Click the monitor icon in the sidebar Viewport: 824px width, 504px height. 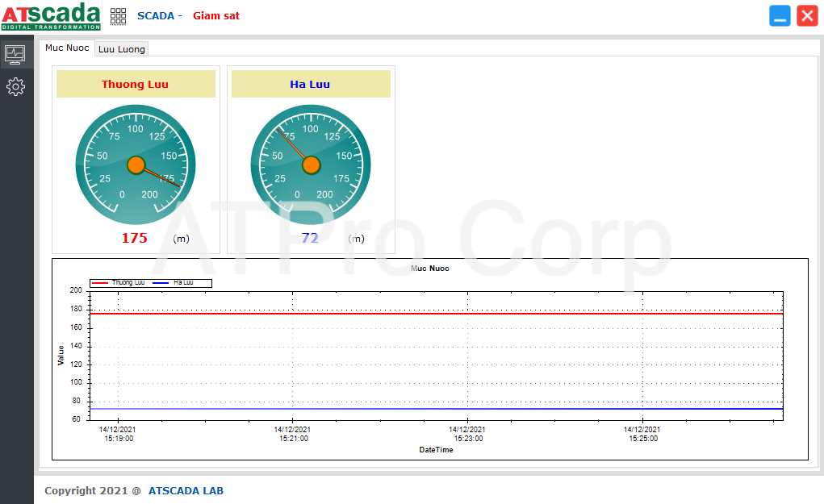coord(15,54)
